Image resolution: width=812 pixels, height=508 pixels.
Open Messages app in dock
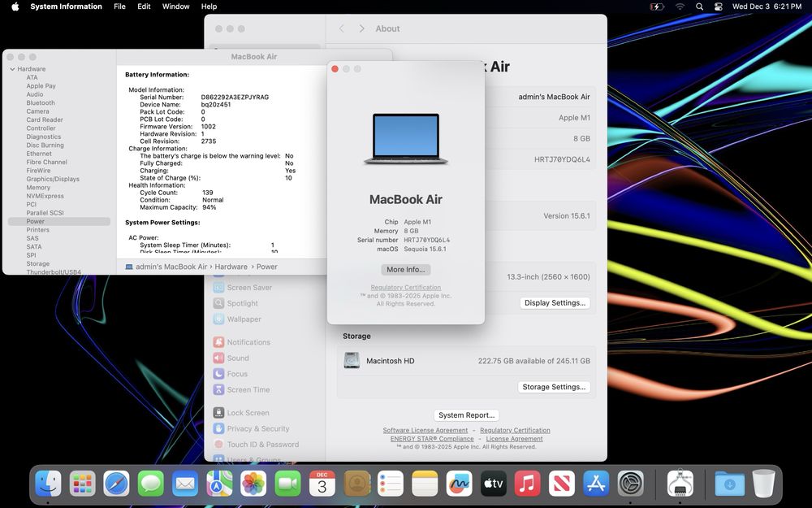(x=151, y=484)
